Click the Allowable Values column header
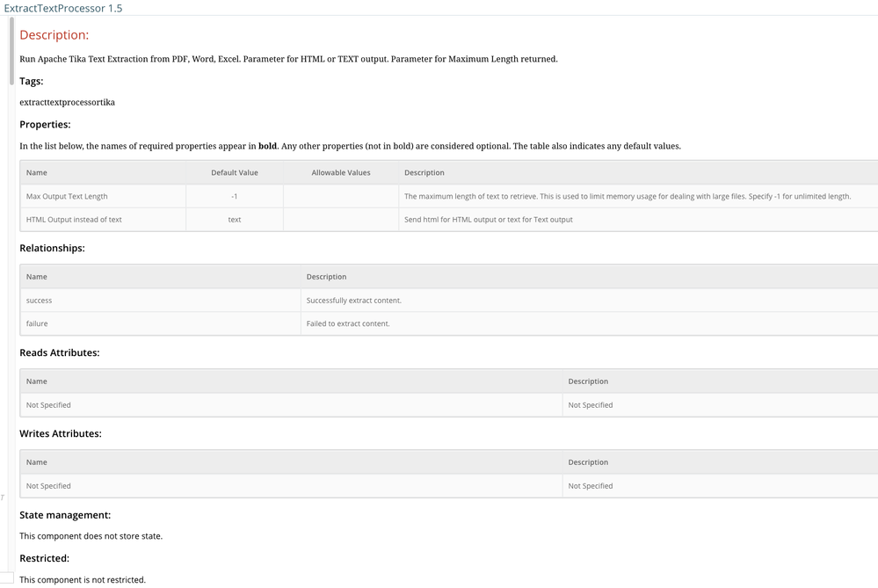The image size is (878, 588). (341, 173)
